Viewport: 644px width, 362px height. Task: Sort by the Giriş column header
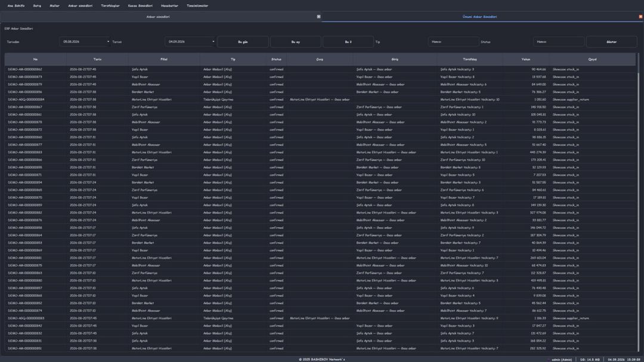pyautogui.click(x=395, y=59)
